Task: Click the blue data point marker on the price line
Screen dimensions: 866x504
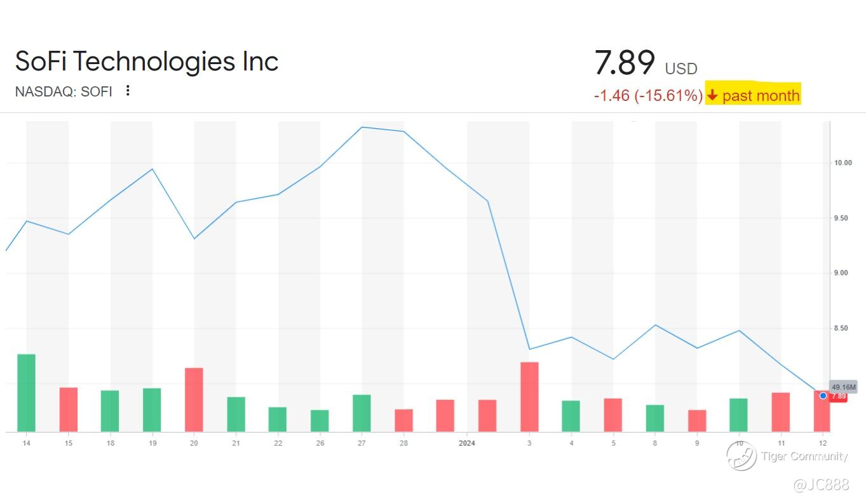Action: coord(823,395)
